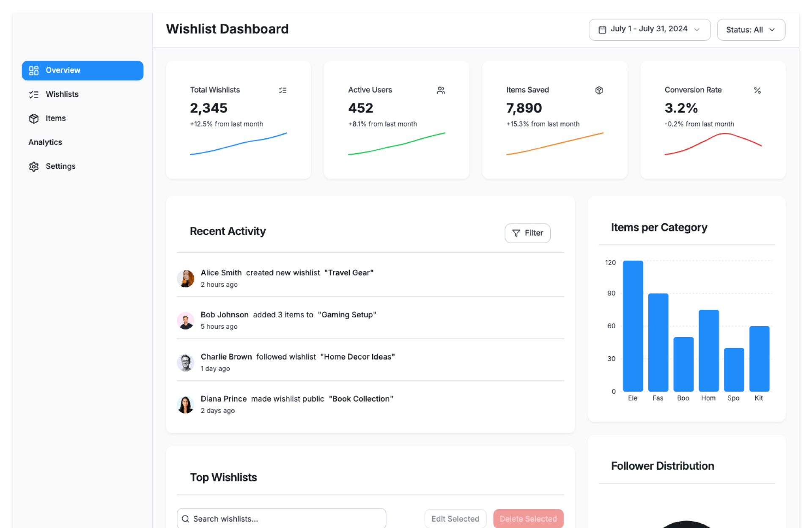The width and height of the screenshot is (812, 528).
Task: Click Diana Prince's avatar thumbnail
Action: (x=185, y=404)
